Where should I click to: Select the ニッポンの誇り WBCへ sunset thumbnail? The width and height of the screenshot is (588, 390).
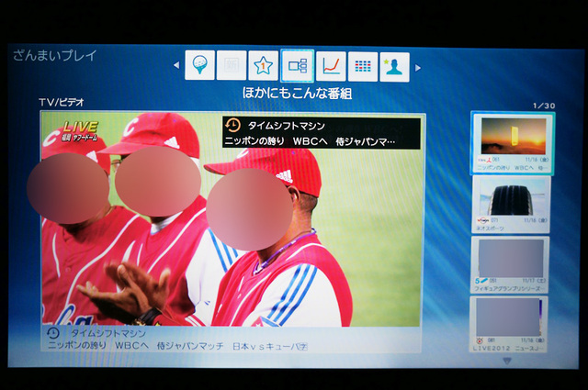click(x=513, y=143)
